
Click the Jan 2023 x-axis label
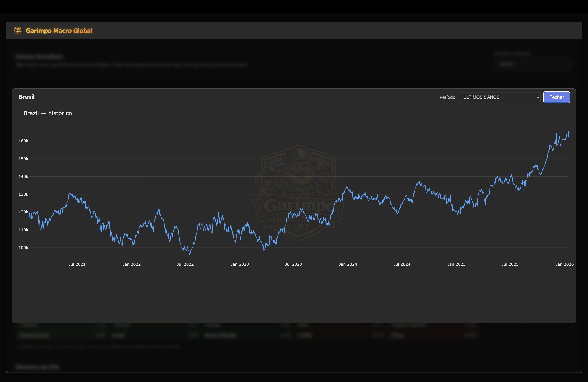240,264
